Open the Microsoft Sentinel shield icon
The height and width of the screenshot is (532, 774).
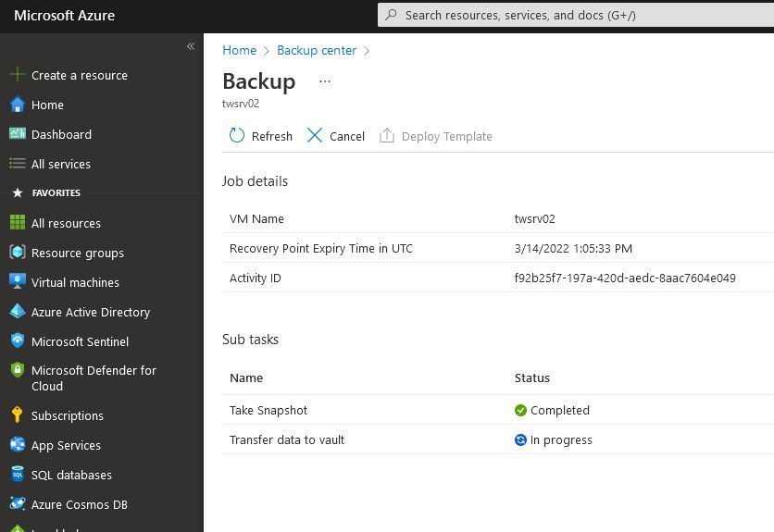(x=18, y=340)
